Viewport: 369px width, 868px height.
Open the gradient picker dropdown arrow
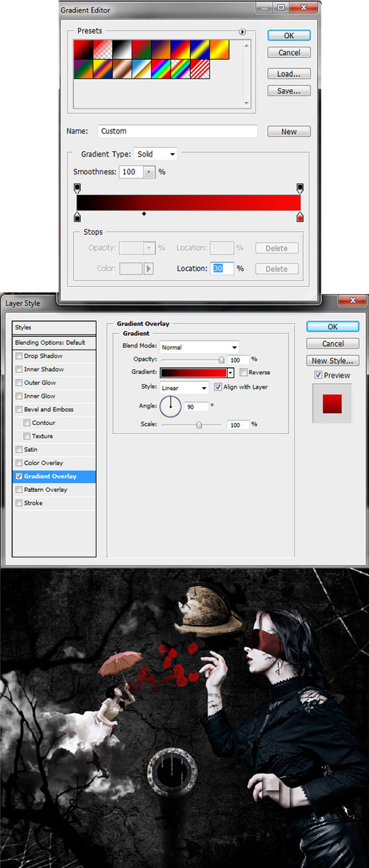[x=230, y=373]
